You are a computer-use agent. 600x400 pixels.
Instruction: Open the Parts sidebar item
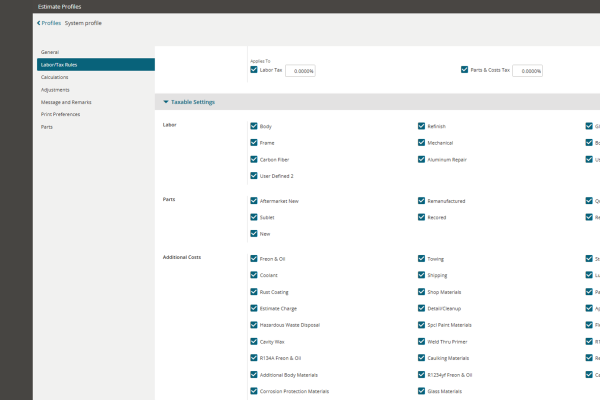(47, 127)
